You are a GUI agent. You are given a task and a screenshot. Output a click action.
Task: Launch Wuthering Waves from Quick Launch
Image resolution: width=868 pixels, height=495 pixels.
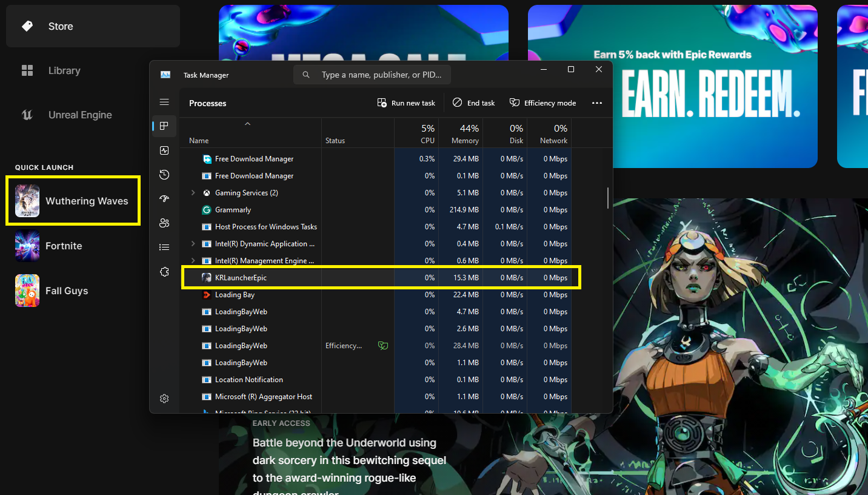[x=73, y=201]
